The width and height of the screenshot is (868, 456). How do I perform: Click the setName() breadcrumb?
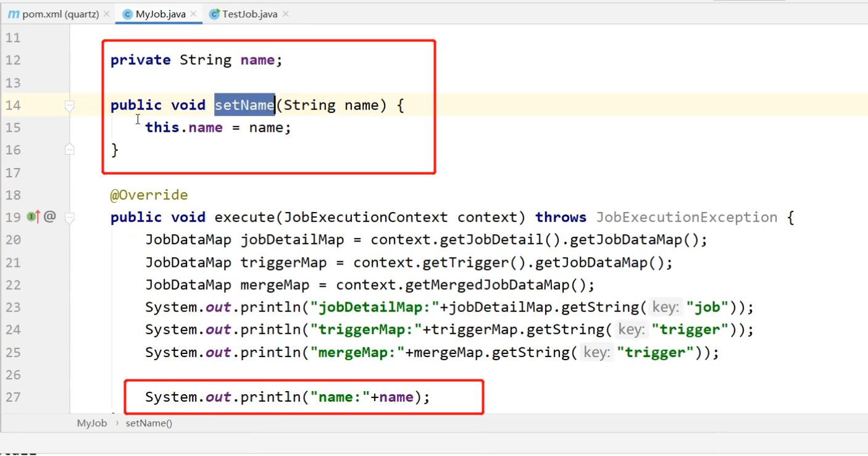point(149,423)
